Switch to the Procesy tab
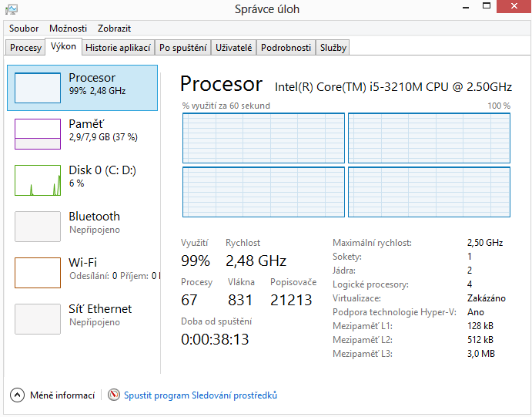Image resolution: width=532 pixels, height=417 pixels. click(25, 48)
